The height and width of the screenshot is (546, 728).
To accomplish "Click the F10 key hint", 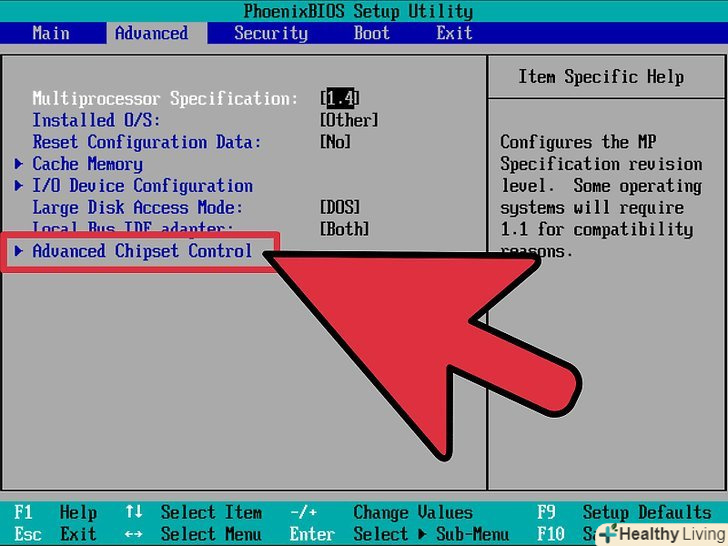I will [x=551, y=534].
